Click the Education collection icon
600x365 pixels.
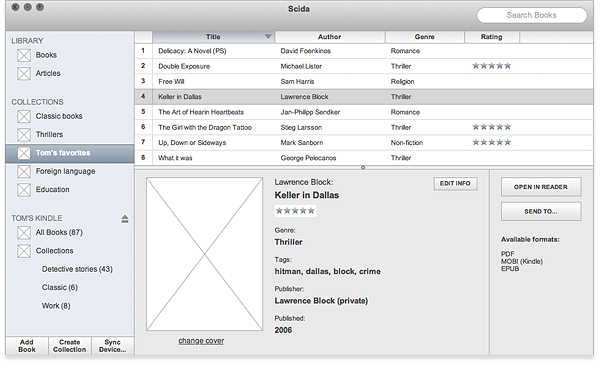pyautogui.click(x=24, y=190)
